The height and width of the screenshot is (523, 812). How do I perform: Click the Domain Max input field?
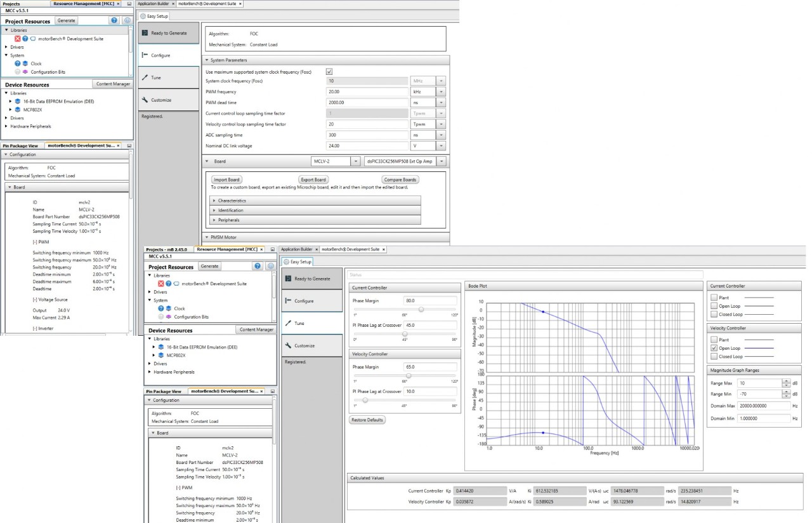point(764,406)
